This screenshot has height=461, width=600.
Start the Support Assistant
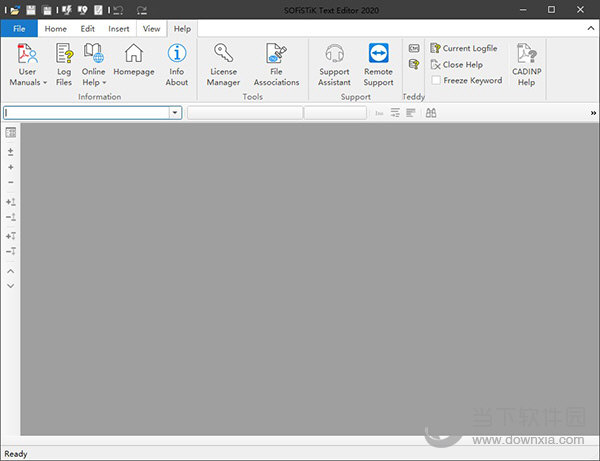[x=334, y=64]
